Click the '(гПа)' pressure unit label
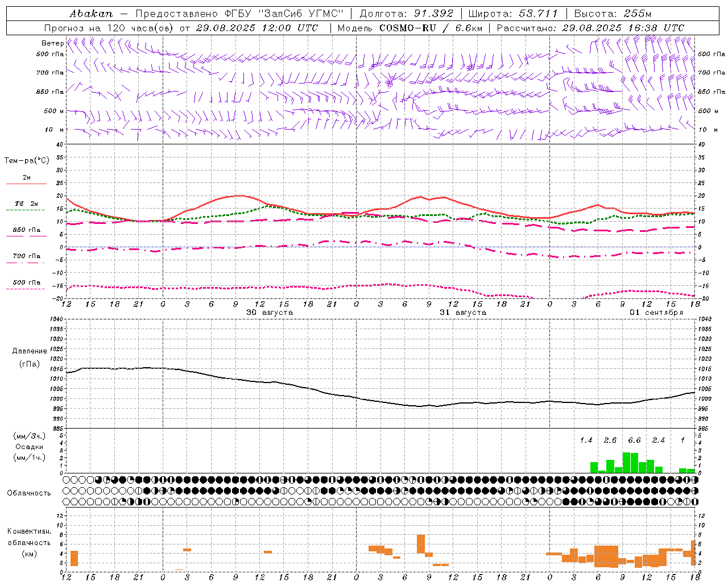The width and height of the screenshot is (728, 582). tap(30, 364)
